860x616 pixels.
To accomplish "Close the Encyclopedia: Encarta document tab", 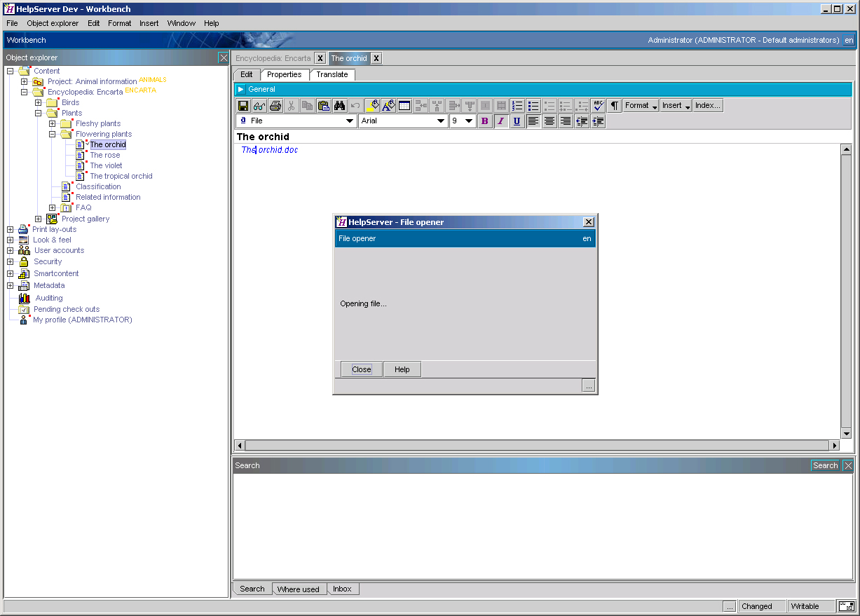I will click(x=320, y=58).
